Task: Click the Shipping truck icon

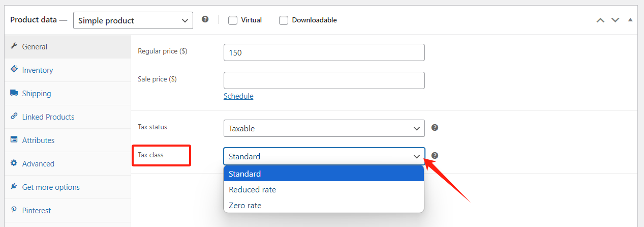Action: click(14, 93)
